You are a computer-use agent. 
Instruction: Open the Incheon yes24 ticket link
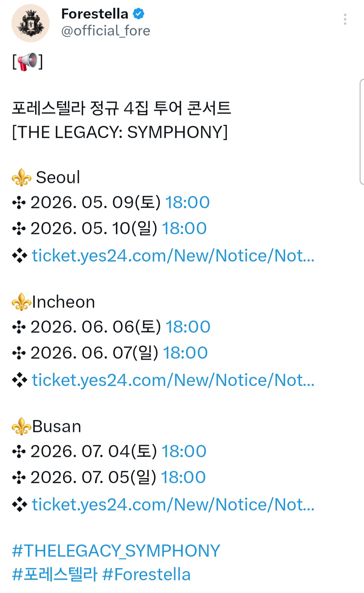point(173,380)
